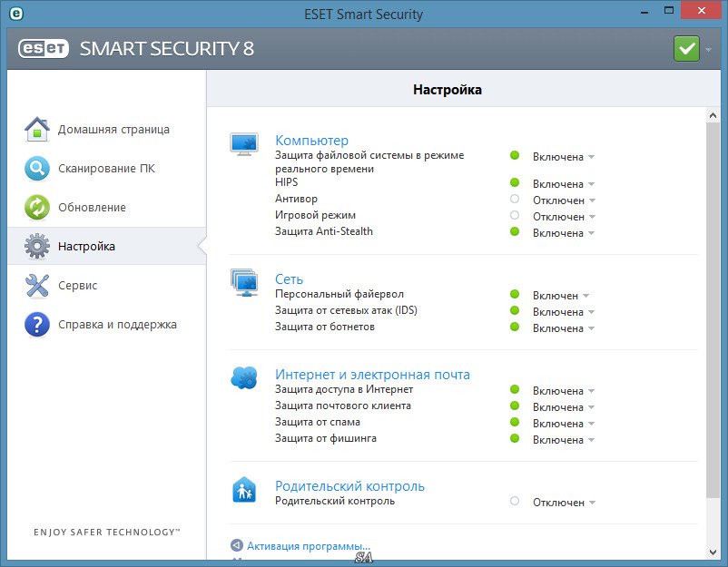Click the Network section monitors icon
Screen dimensions: 728x567
[x=244, y=282]
